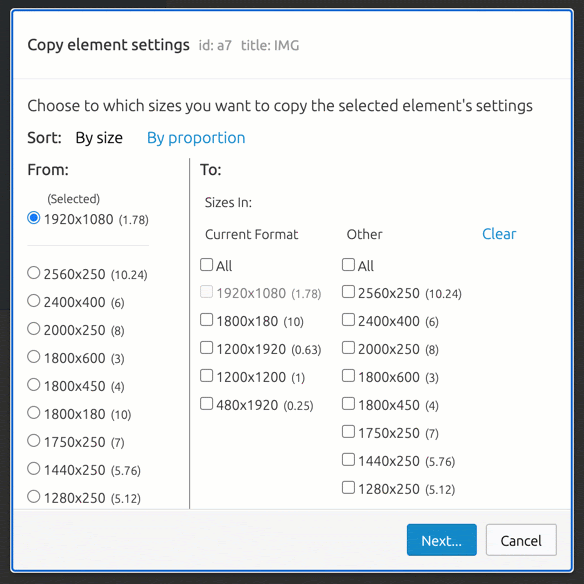The height and width of the screenshot is (584, 584).
Task: Enable the 480x1920 (0.25) checkbox
Action: (x=206, y=404)
